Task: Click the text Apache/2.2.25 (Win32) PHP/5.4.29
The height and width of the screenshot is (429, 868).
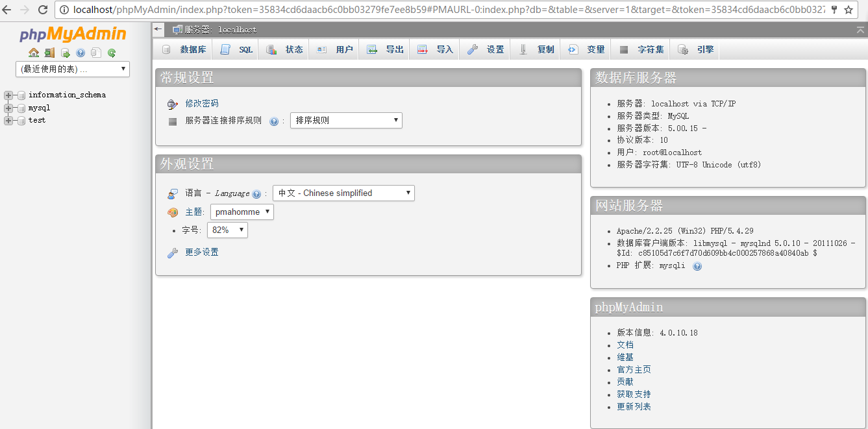Action: (685, 231)
